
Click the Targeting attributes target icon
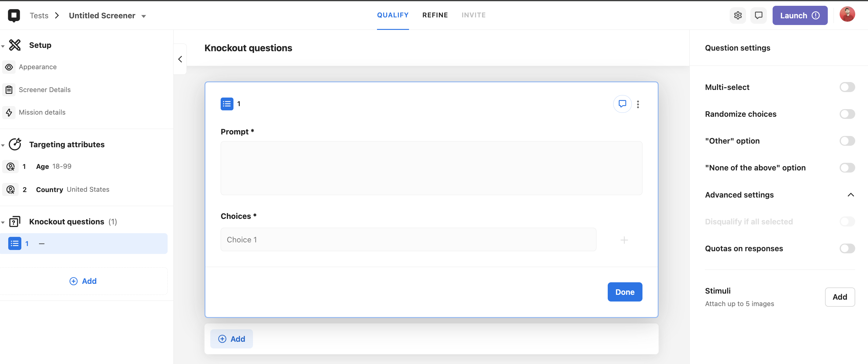tap(16, 144)
